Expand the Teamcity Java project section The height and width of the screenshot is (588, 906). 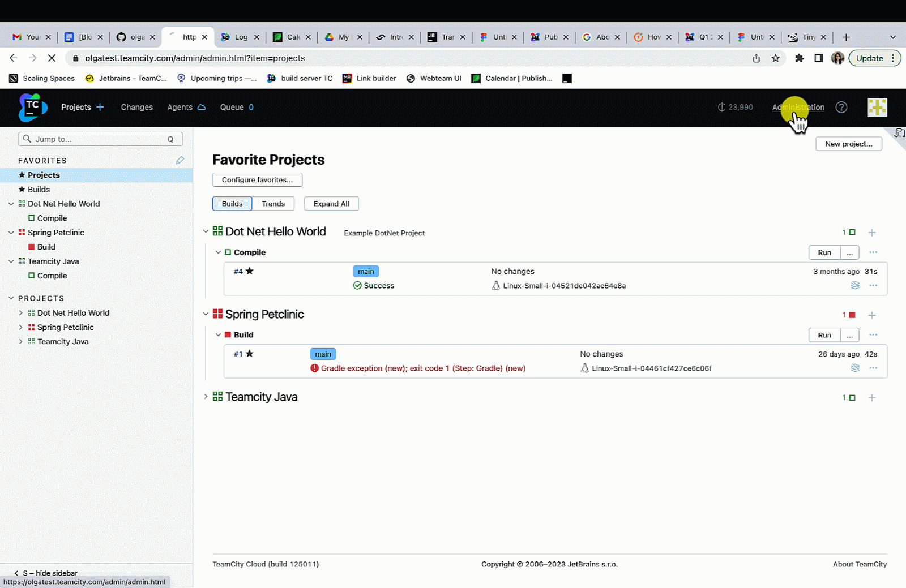tap(206, 397)
